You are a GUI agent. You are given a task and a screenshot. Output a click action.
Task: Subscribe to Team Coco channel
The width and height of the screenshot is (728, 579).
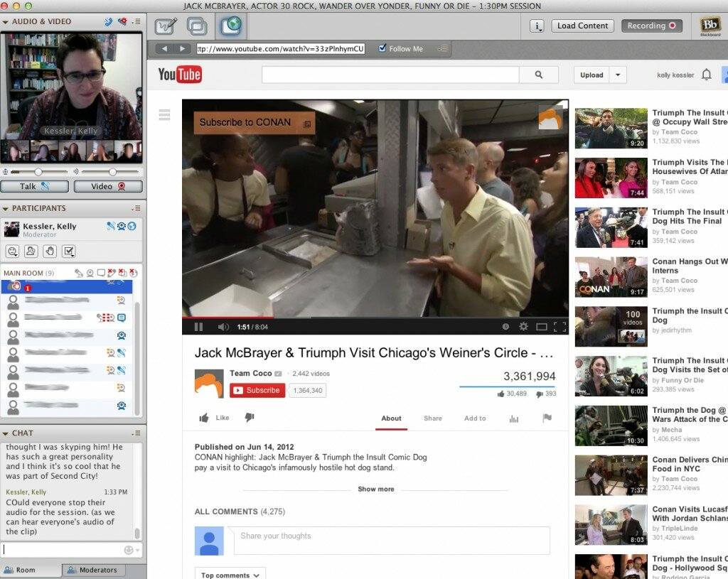pos(257,390)
